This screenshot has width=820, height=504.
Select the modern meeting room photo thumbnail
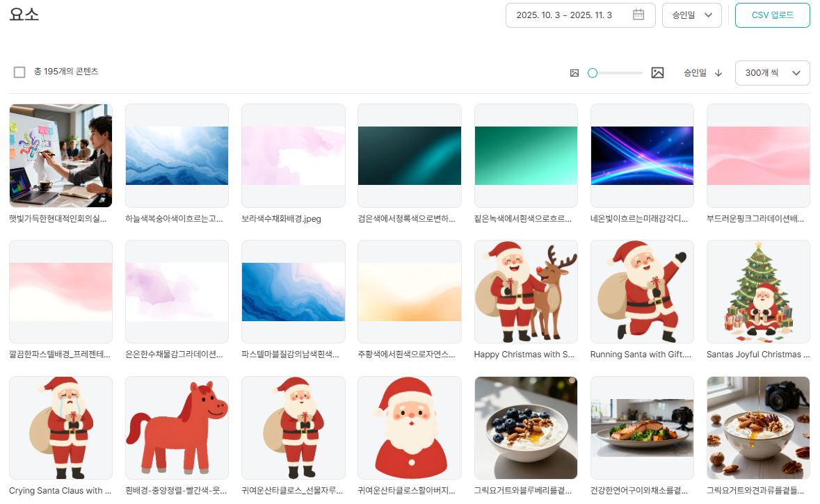(x=61, y=156)
